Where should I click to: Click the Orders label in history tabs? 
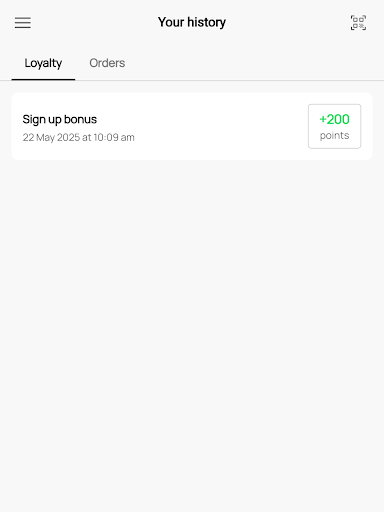107,63
